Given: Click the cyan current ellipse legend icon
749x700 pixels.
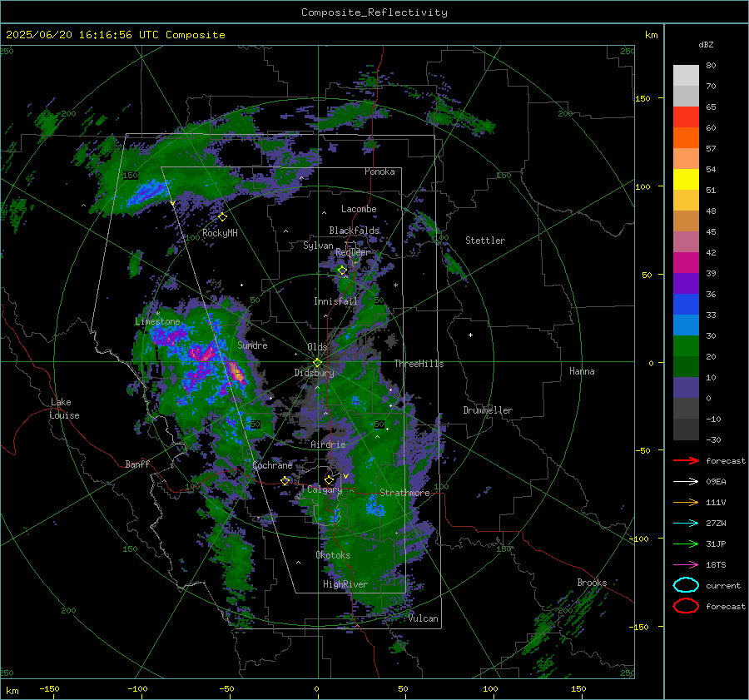Looking at the screenshot, I should coord(686,585).
